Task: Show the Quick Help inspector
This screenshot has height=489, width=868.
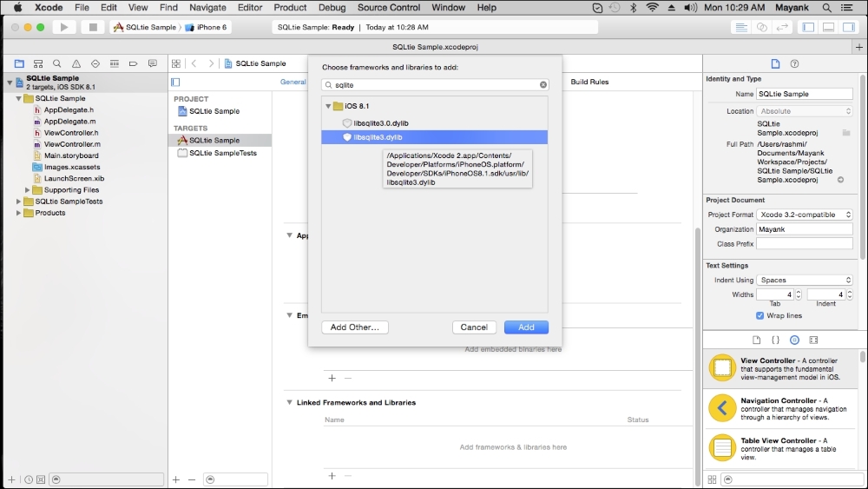Action: 794,63
